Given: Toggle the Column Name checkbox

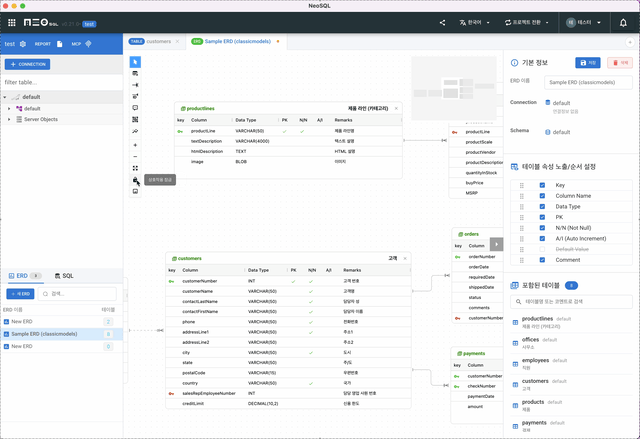Looking at the screenshot, I should coord(542,195).
